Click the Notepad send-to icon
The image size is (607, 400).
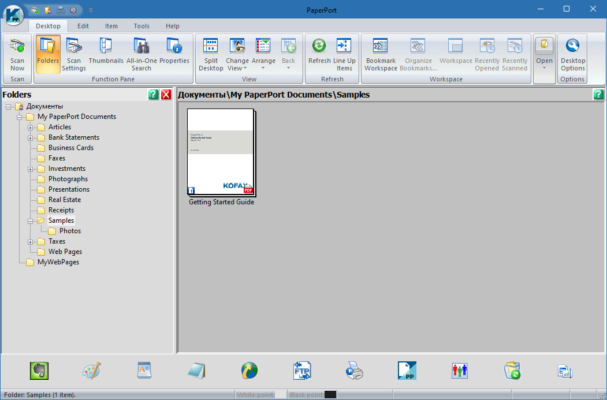pos(197,371)
